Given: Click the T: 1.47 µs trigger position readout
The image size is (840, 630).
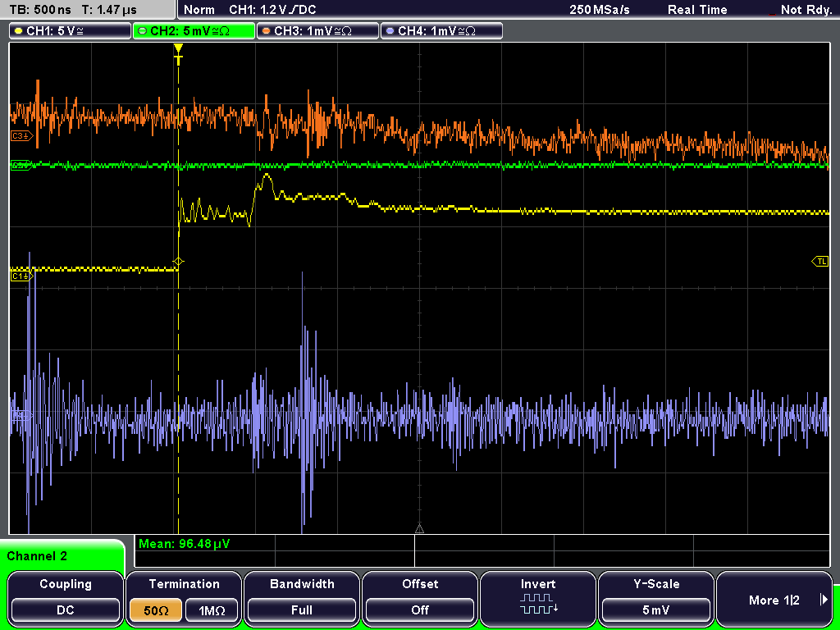Looking at the screenshot, I should point(109,10).
